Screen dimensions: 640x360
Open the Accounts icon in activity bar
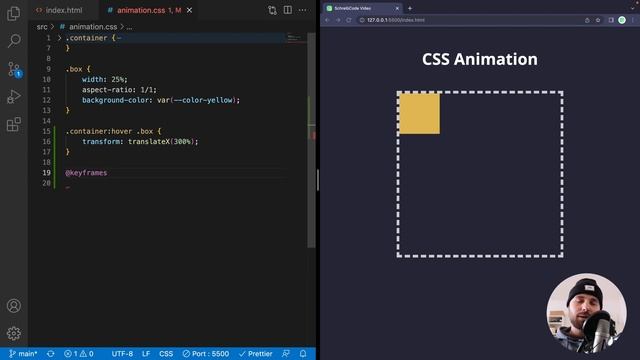14,305
